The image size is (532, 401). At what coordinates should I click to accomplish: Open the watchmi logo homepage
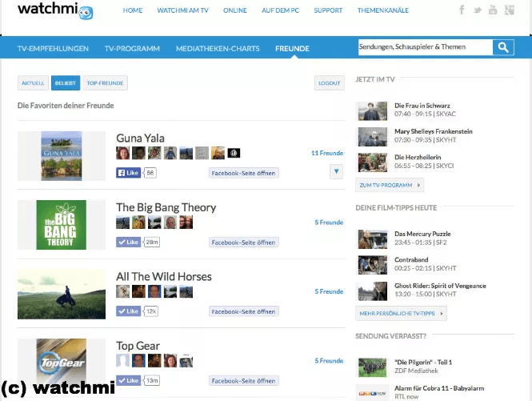[x=55, y=10]
